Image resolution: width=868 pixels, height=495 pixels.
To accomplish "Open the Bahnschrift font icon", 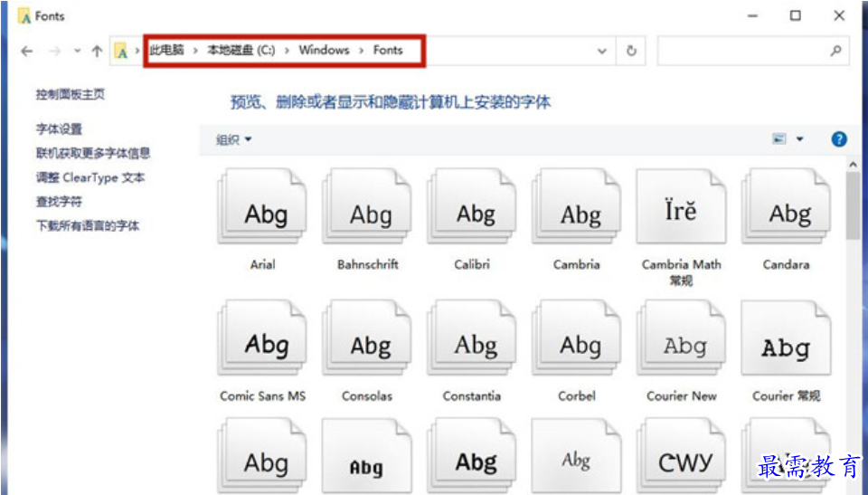I will click(x=367, y=206).
